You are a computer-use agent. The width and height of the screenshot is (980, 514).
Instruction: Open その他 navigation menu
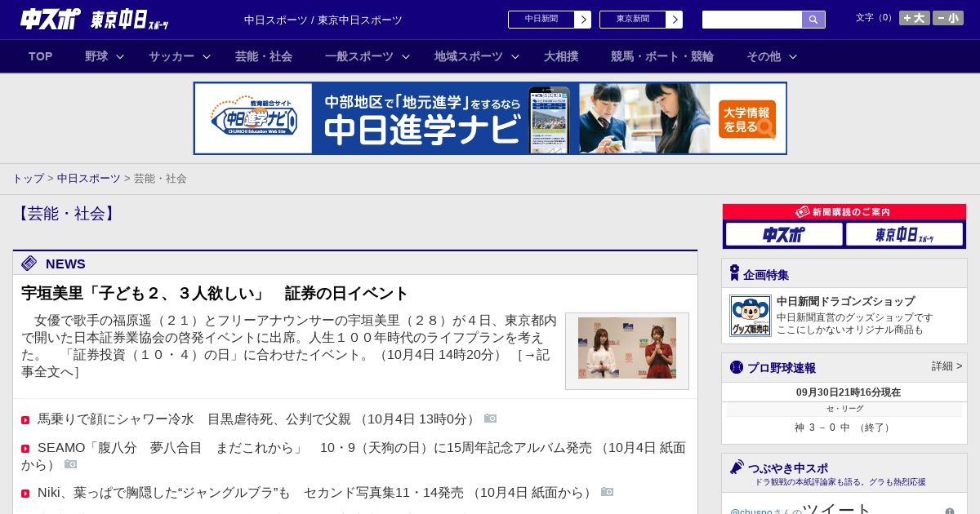[764, 56]
